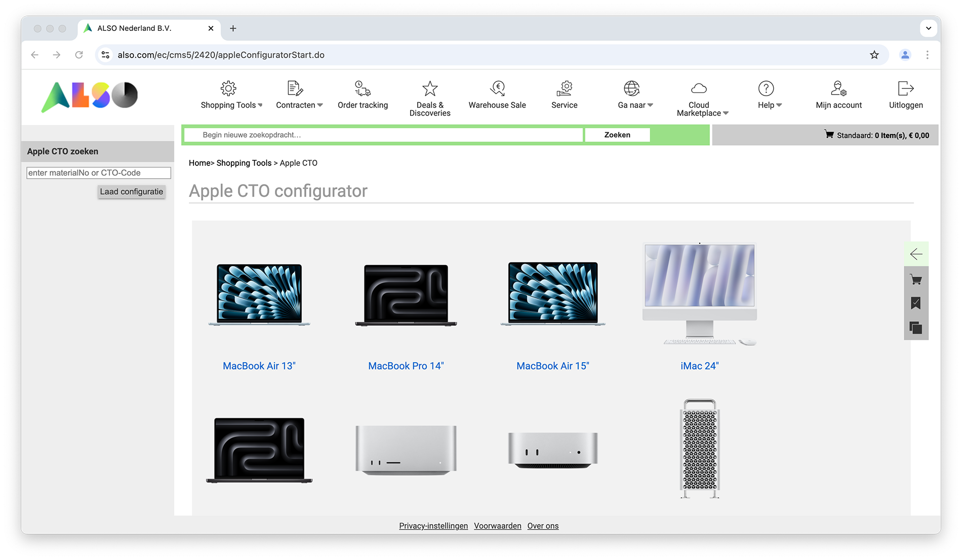This screenshot has width=962, height=560.
Task: Collapse side panel with left arrow icon
Action: [x=916, y=254]
